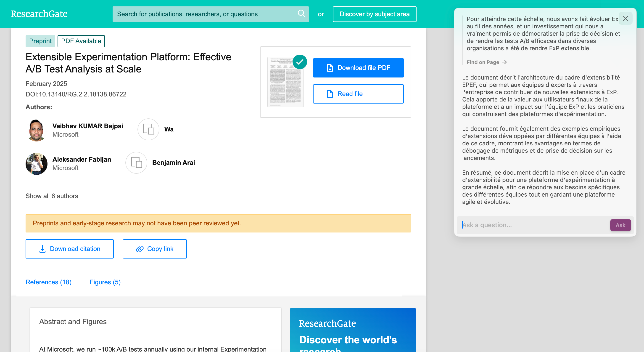
Task: Click the Download file PDF button
Action: tap(358, 68)
